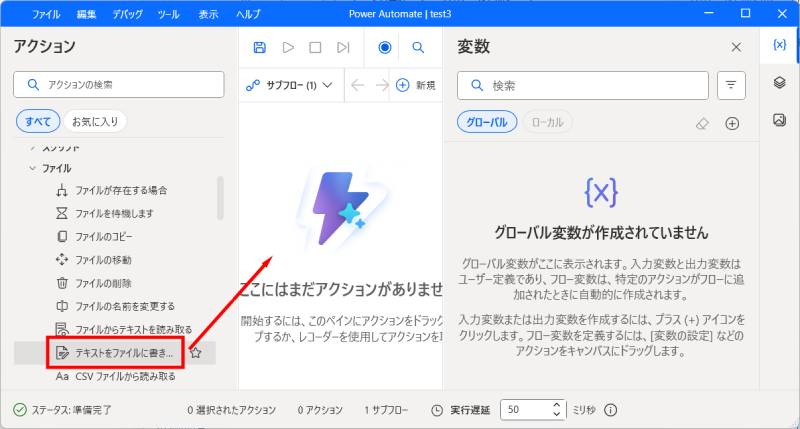Viewport: 800px width, 429px height.
Task: Select ファイルからテキストを読み取る action
Action: [x=123, y=330]
